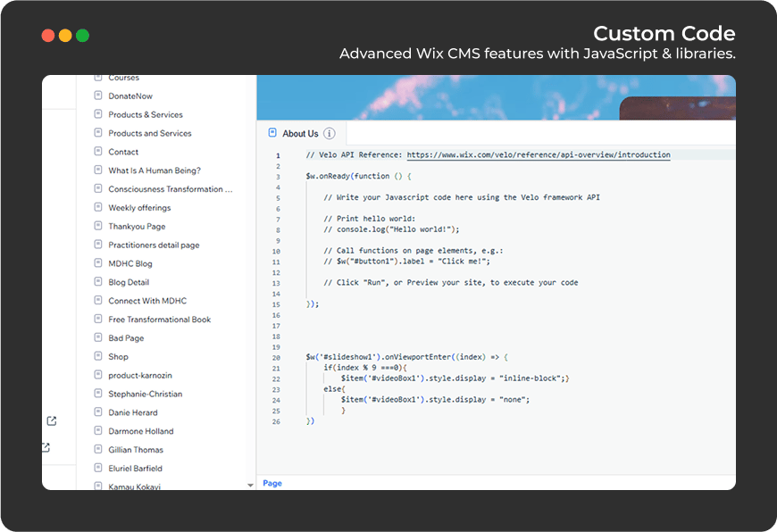This screenshot has height=532, width=777.
Task: Click the page icon beside Weekly offerings
Action: click(98, 207)
